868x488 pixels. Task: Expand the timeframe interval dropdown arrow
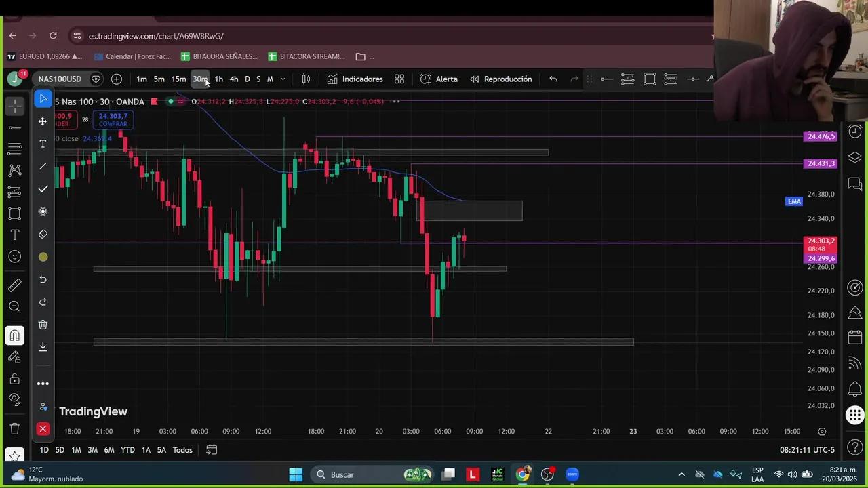[x=283, y=79]
